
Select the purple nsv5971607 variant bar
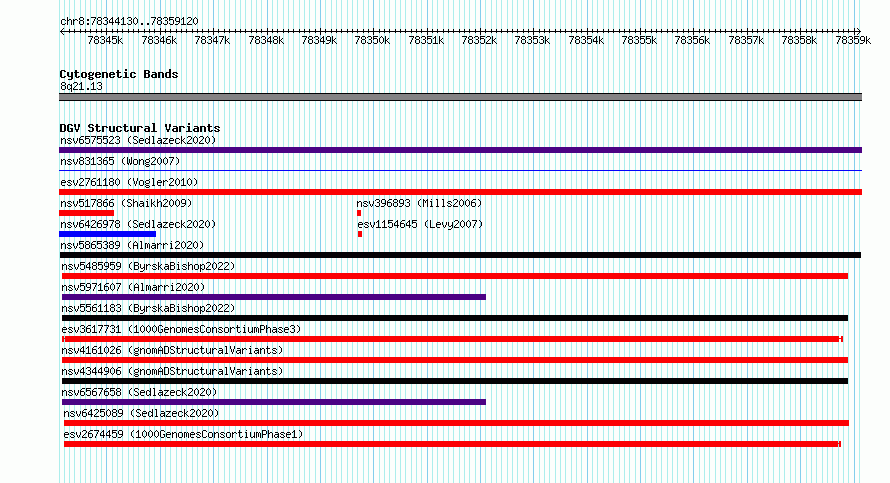274,297
